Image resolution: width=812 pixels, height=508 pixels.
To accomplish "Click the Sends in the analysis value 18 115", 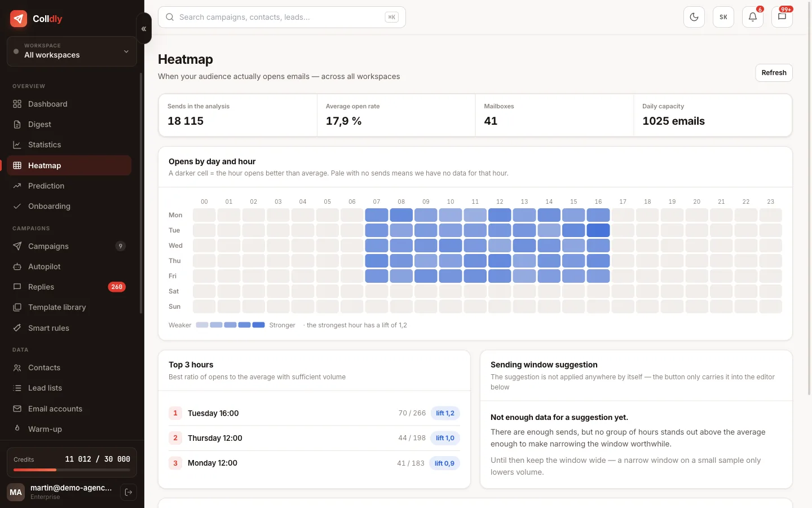I will coord(186,121).
